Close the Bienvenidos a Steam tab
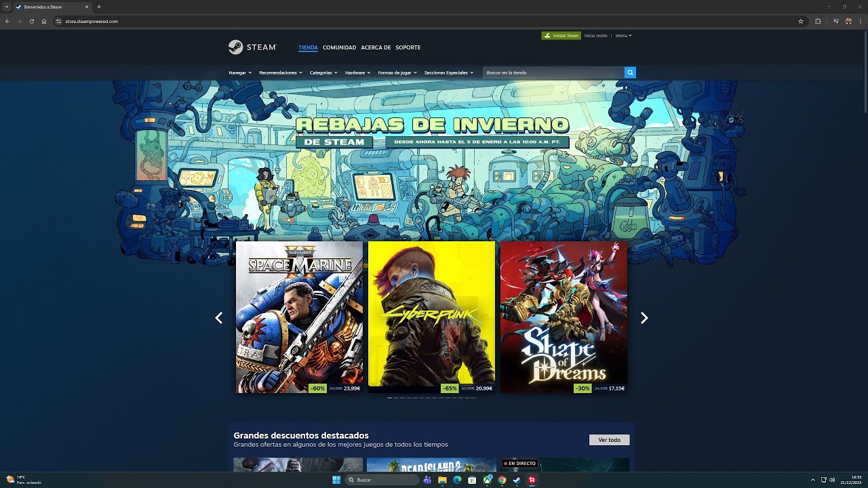This screenshot has height=488, width=868. (x=87, y=7)
